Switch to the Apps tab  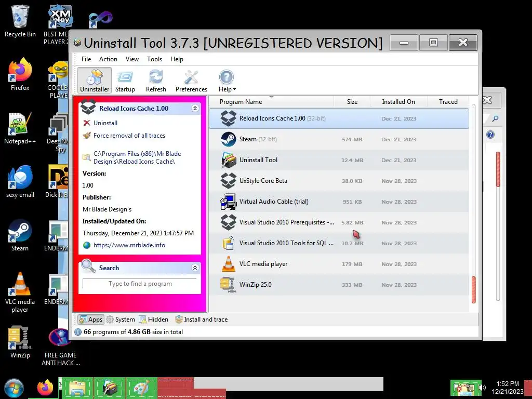pyautogui.click(x=90, y=320)
